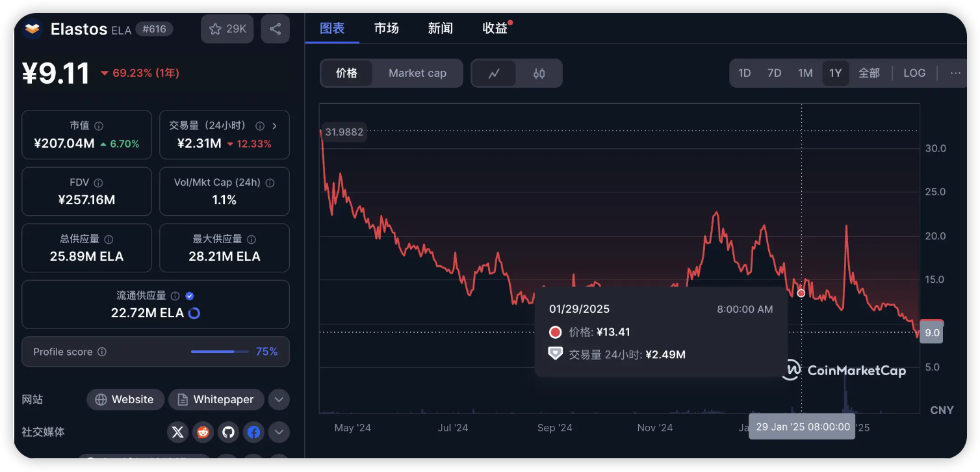The width and height of the screenshot is (980, 472).
Task: Click the 31.9882 high price label
Action: 344,133
